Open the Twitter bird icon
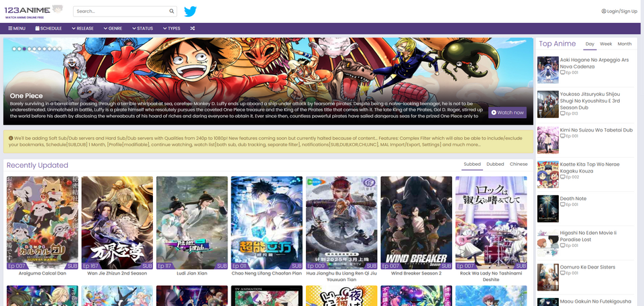Viewport: 644px width, 306px height. pos(190,11)
